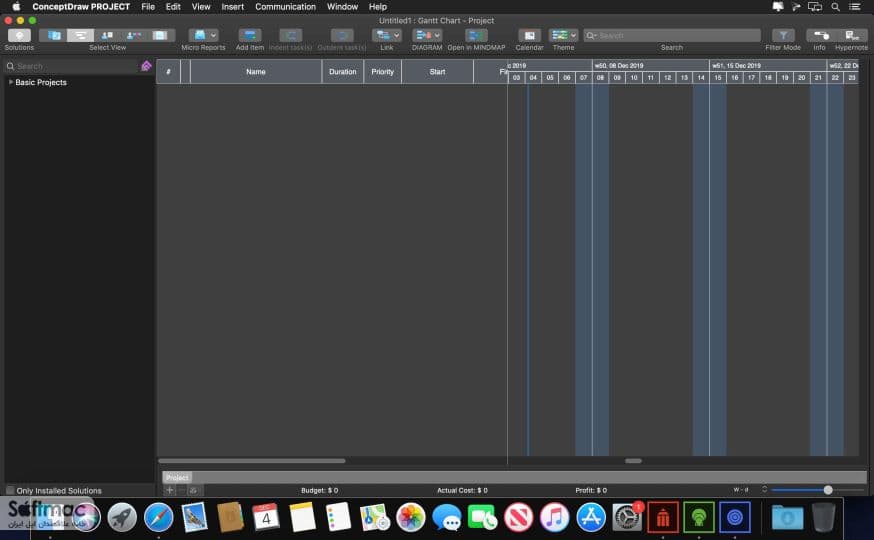
Task: Open the Calendar toolbar icon
Action: point(530,35)
